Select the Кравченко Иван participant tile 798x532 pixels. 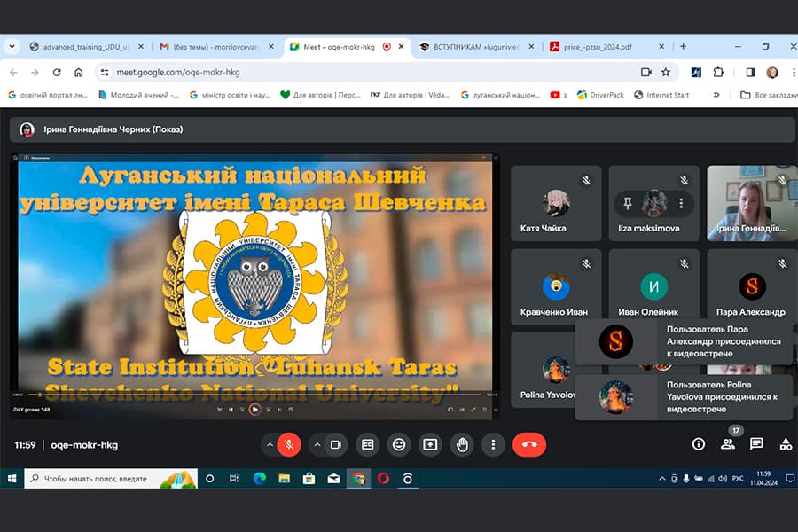556,286
